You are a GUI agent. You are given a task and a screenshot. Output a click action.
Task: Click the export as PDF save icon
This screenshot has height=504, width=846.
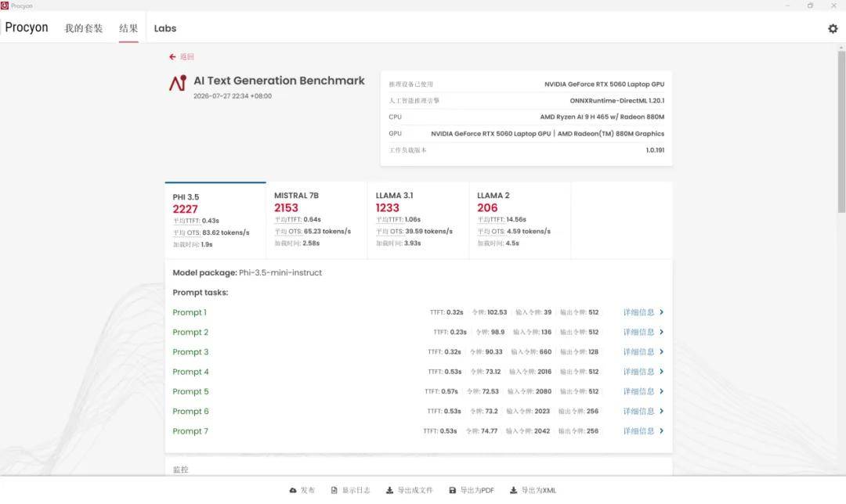pyautogui.click(x=453, y=491)
